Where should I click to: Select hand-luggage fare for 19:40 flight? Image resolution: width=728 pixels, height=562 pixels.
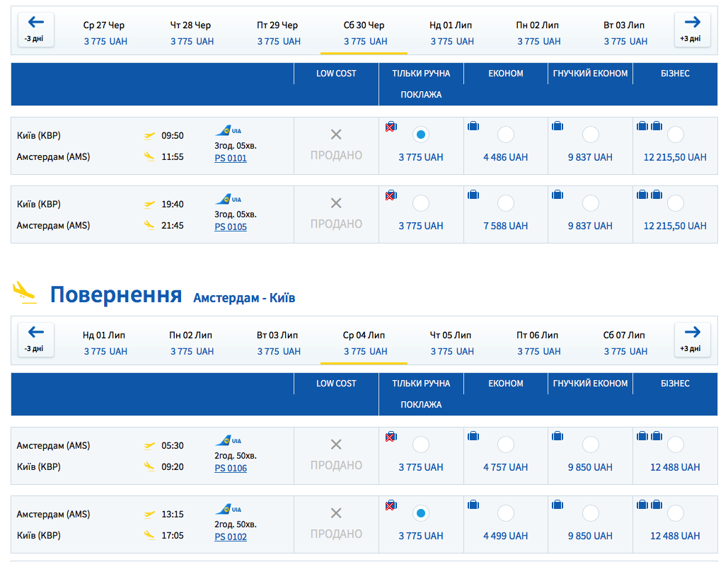pos(421,203)
